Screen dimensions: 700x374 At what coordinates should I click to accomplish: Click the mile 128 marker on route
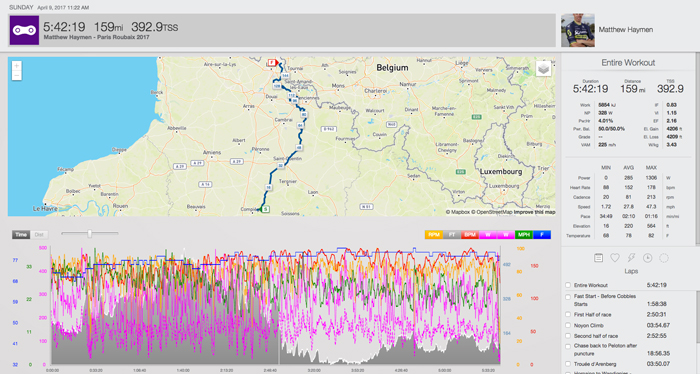277,86
